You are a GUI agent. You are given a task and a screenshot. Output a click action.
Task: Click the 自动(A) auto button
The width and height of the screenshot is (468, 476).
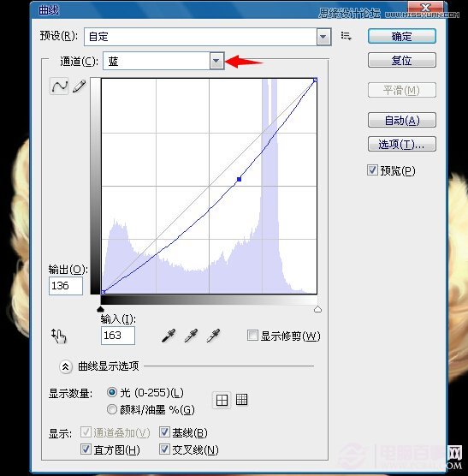402,120
